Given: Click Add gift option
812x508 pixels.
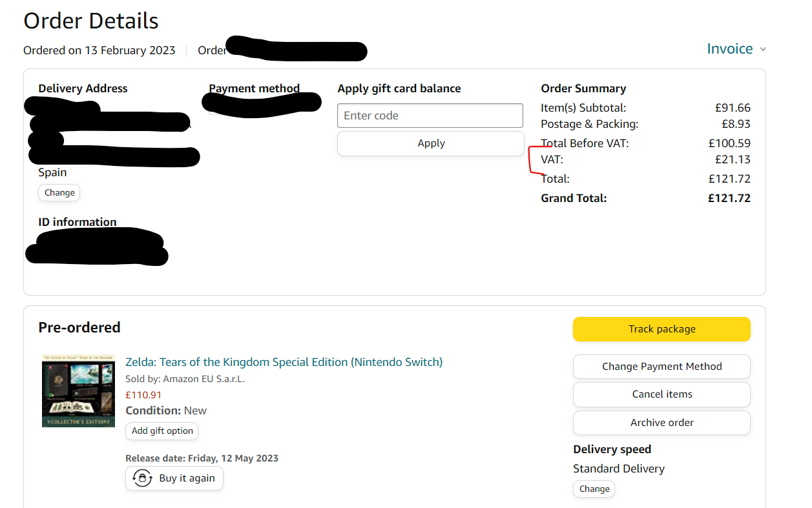Looking at the screenshot, I should click(x=162, y=431).
